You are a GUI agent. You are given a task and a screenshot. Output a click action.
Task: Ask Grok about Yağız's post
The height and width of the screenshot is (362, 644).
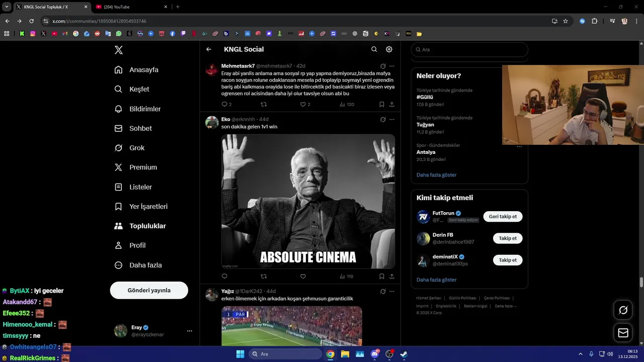(x=383, y=291)
